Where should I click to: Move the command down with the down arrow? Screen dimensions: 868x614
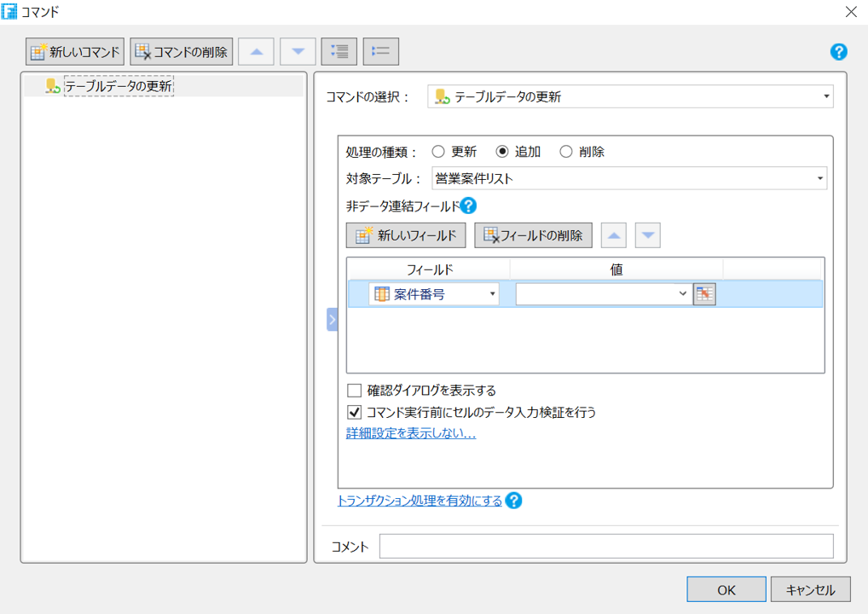(x=297, y=51)
